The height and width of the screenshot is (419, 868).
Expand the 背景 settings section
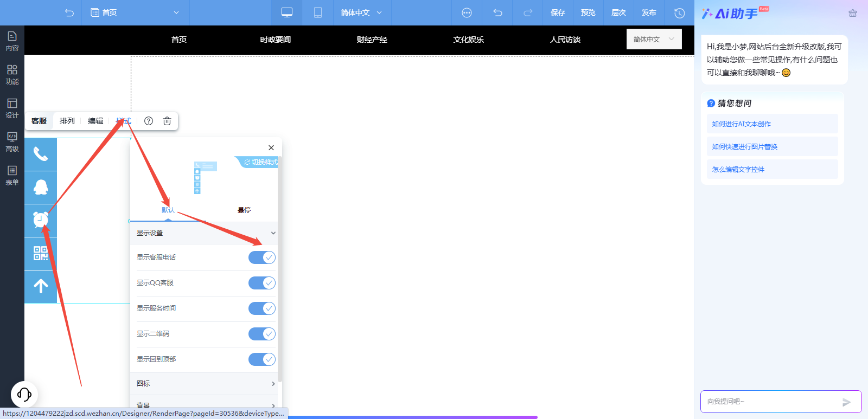click(x=204, y=405)
